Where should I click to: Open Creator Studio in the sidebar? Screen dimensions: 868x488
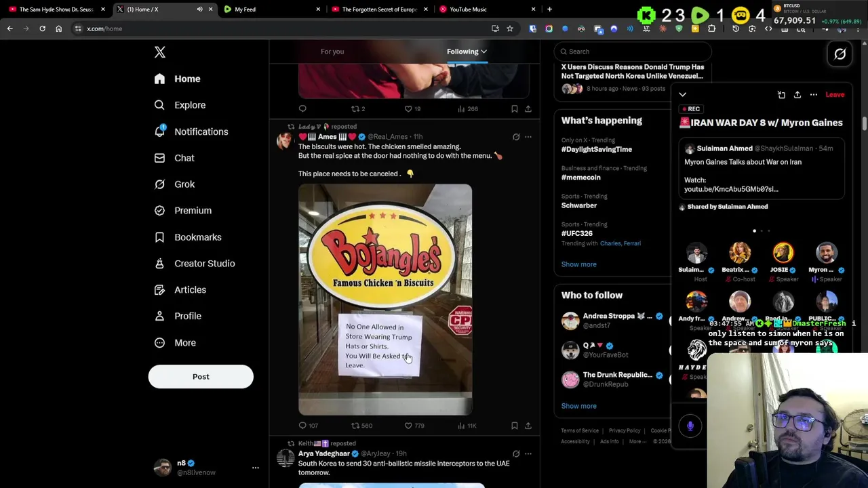194,264
